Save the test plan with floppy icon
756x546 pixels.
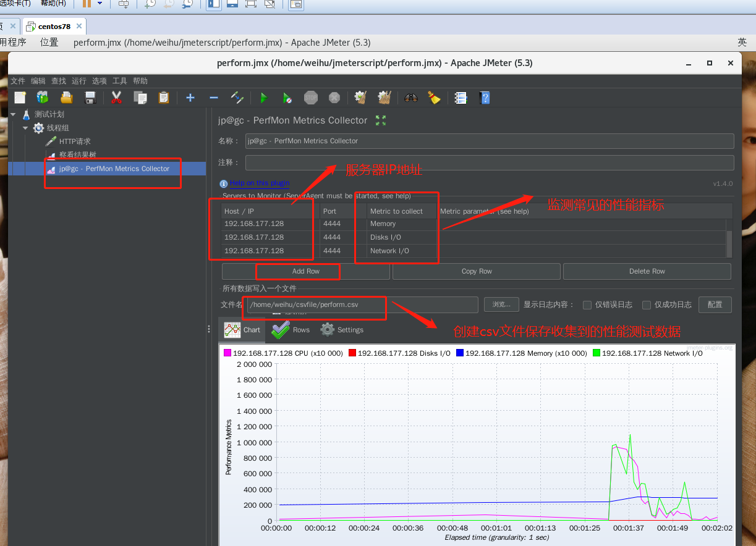pyautogui.click(x=90, y=98)
